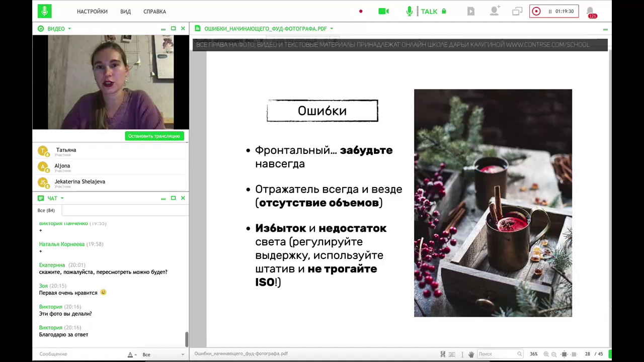
Task: Open the ВИД menu
Action: point(125,12)
